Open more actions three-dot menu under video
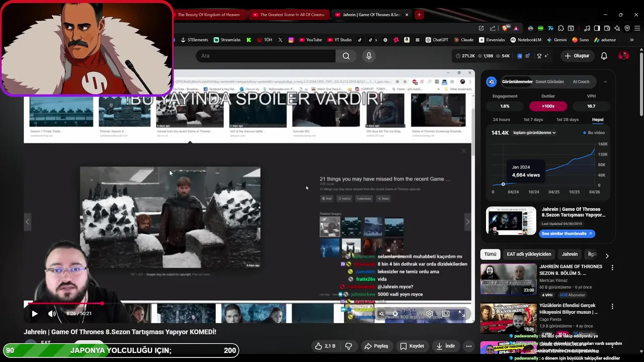Screen dimensions: 644x362 coord(469,346)
